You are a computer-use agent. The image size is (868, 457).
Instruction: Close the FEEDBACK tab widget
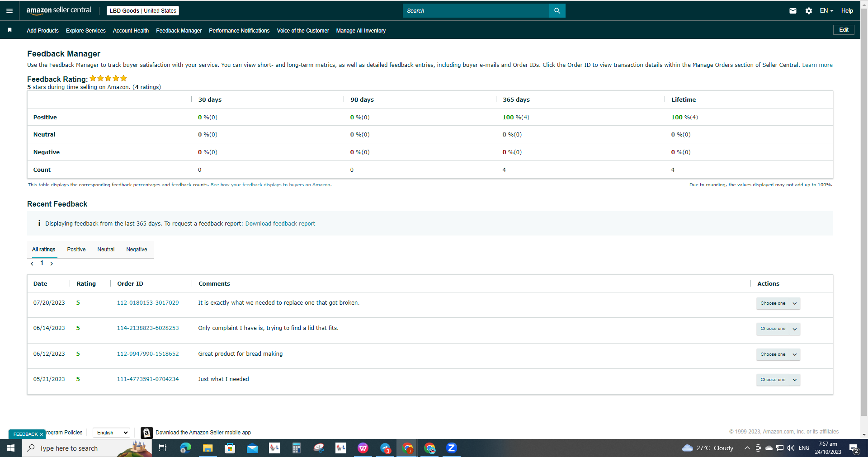(x=42, y=434)
